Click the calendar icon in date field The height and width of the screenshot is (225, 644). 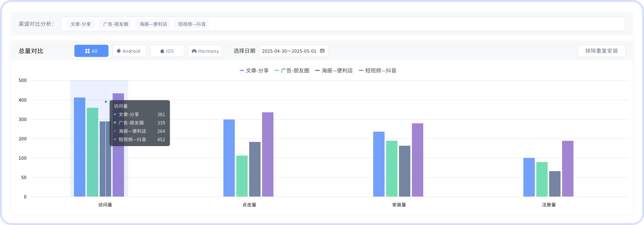click(x=322, y=51)
